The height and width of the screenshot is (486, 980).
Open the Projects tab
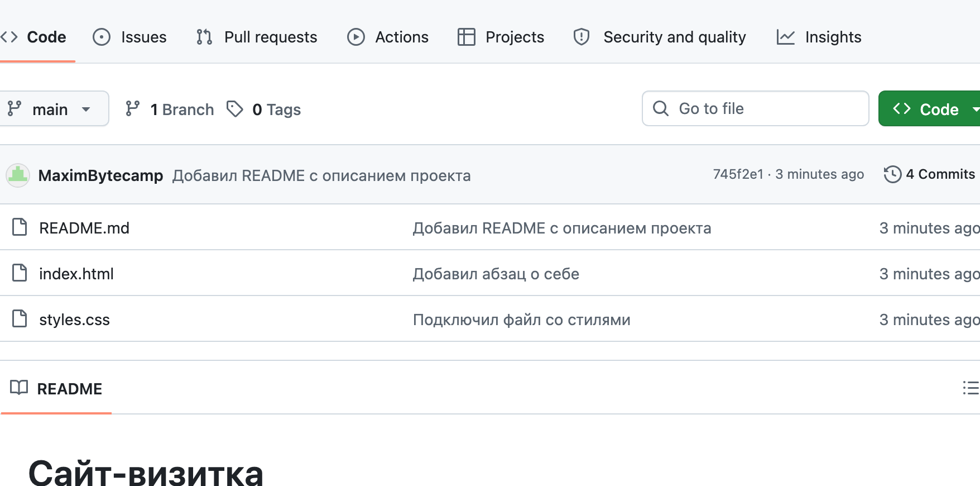(501, 37)
